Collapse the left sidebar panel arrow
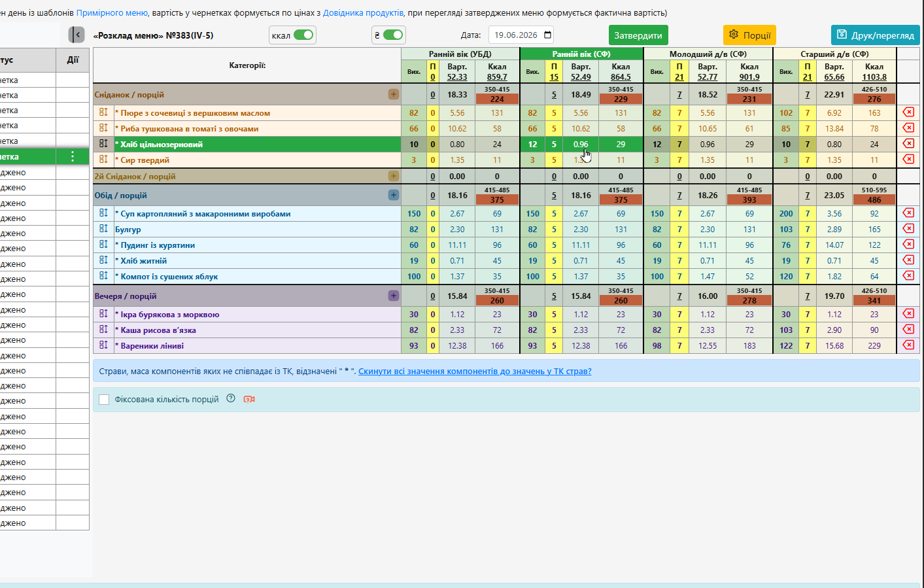 (77, 35)
